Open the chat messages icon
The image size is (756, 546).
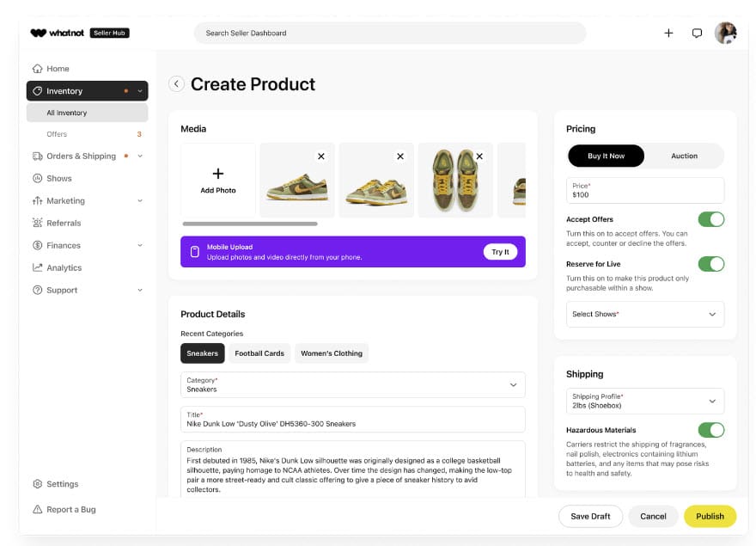[697, 34]
